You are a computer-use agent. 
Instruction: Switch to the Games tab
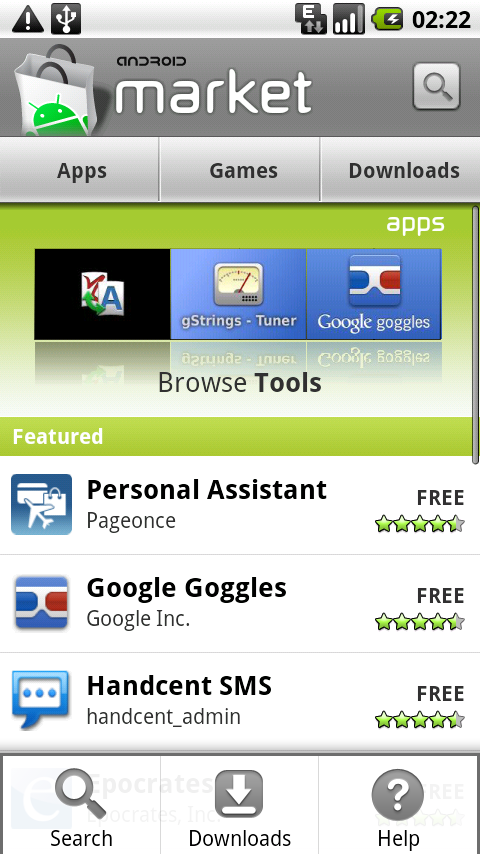pos(240,170)
